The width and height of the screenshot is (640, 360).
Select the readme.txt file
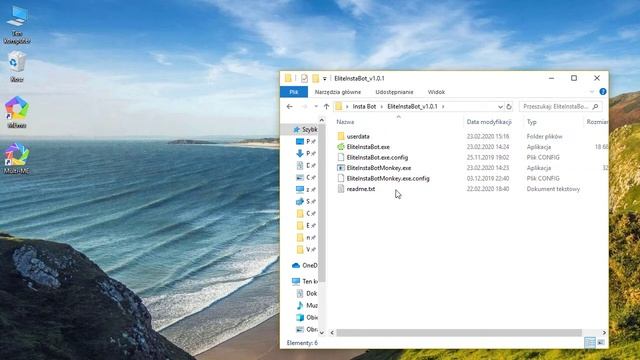(x=361, y=189)
